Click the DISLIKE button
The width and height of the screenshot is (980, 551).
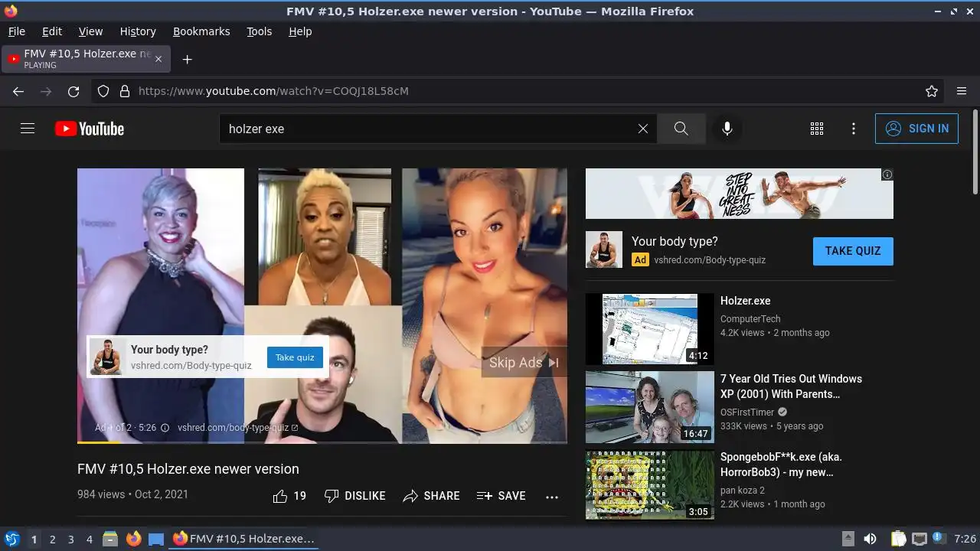(354, 496)
